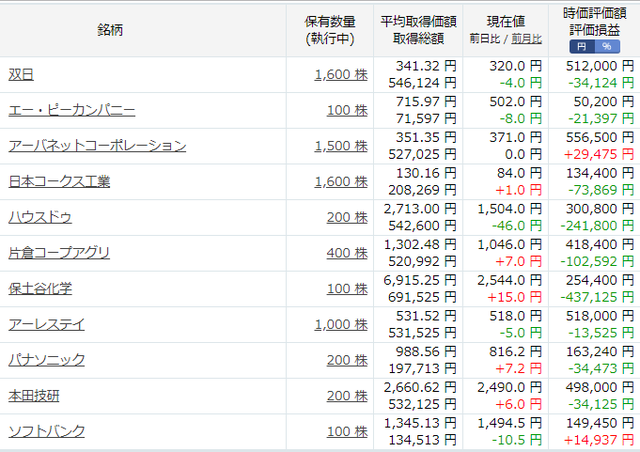Click 100 株 quantity for エー・ピーカンパニー
The height and width of the screenshot is (452, 640).
click(347, 110)
